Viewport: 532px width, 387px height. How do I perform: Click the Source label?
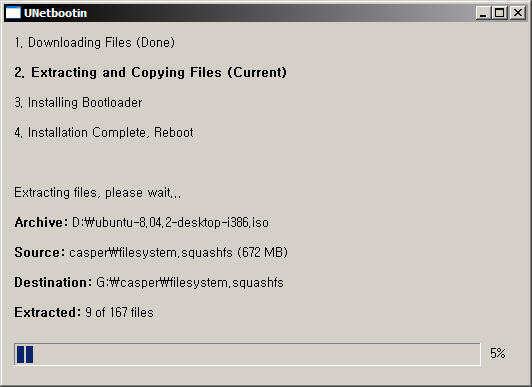[40, 252]
